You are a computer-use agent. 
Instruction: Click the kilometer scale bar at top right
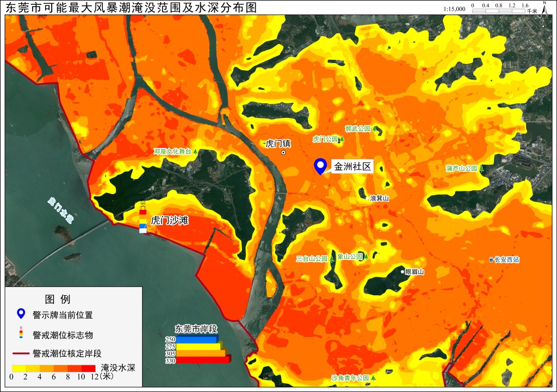tap(499, 11)
